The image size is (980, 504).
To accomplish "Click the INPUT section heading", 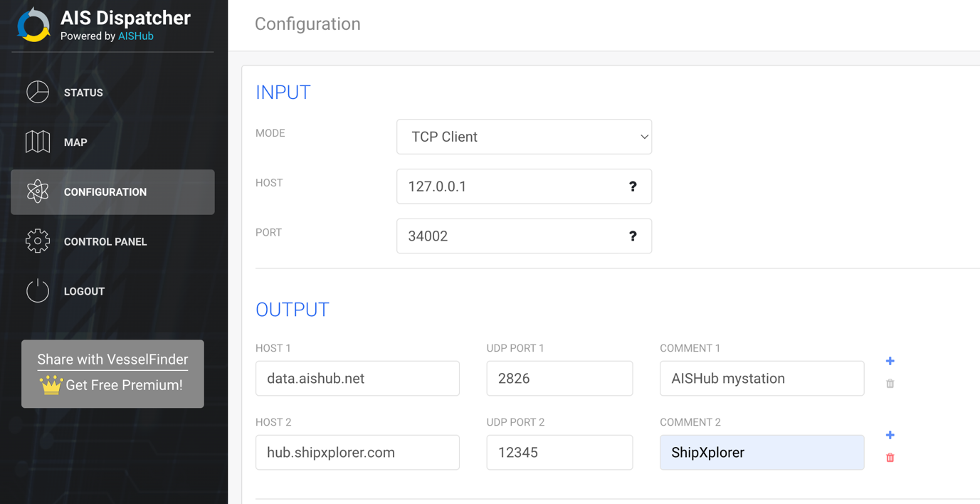I will pos(283,93).
